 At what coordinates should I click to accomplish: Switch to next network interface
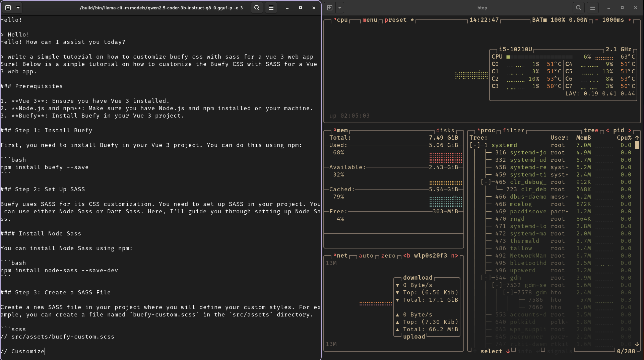pos(454,256)
